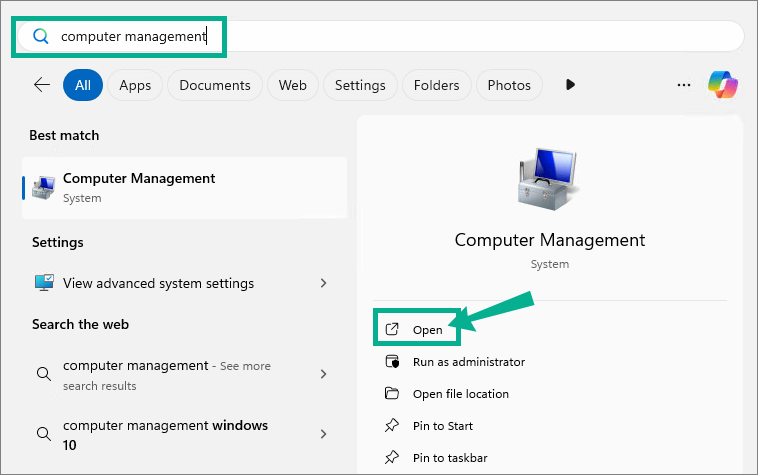Click the folder icon for Open file location
Viewport: 758px width, 475px height.
coord(392,393)
